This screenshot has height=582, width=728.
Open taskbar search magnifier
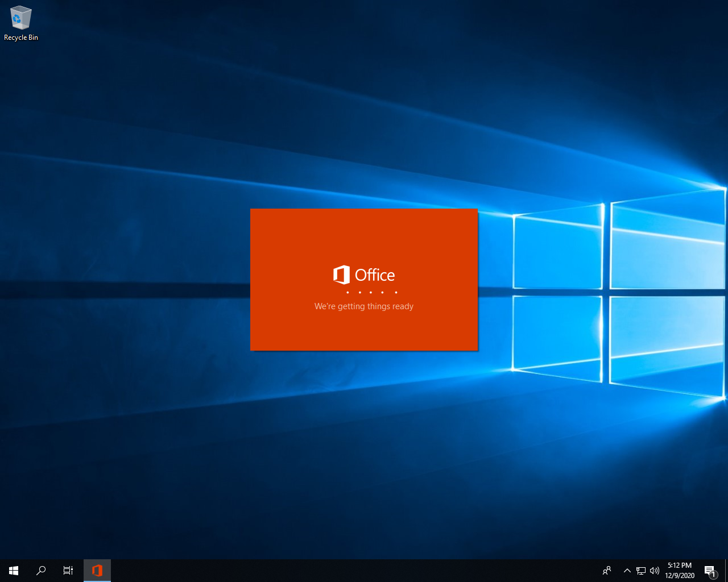[41, 571]
